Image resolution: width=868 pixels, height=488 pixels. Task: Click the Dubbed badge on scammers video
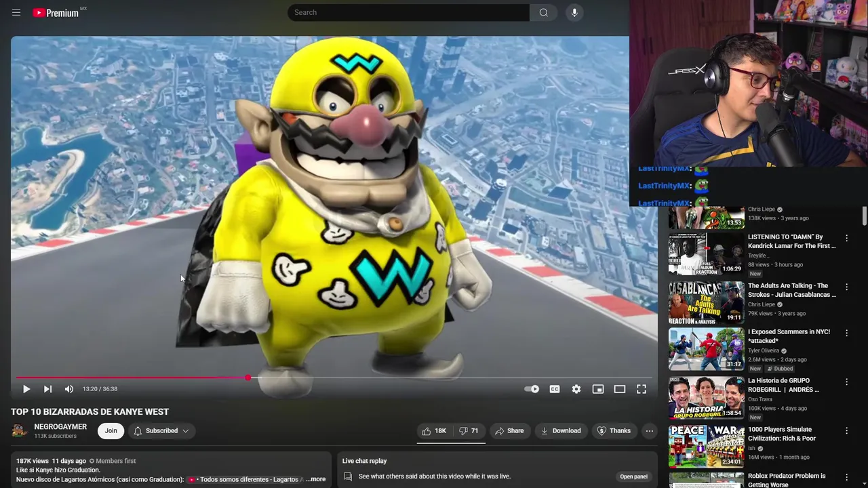coord(780,369)
